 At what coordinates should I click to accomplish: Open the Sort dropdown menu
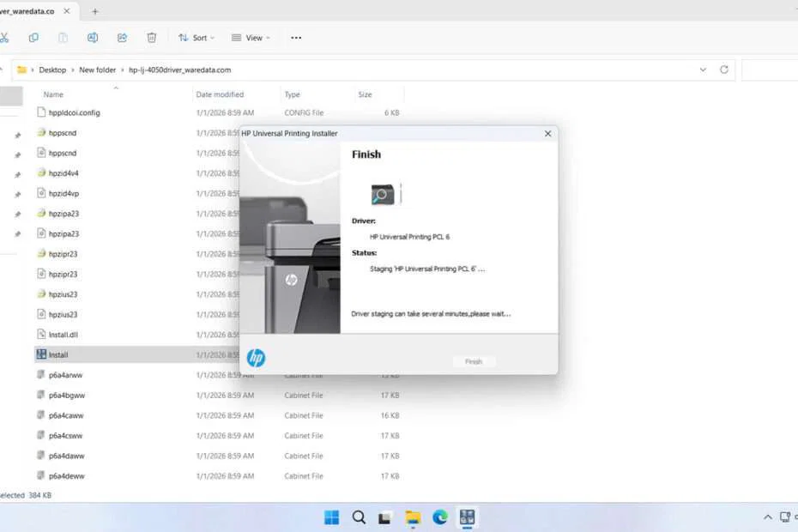[x=196, y=37]
